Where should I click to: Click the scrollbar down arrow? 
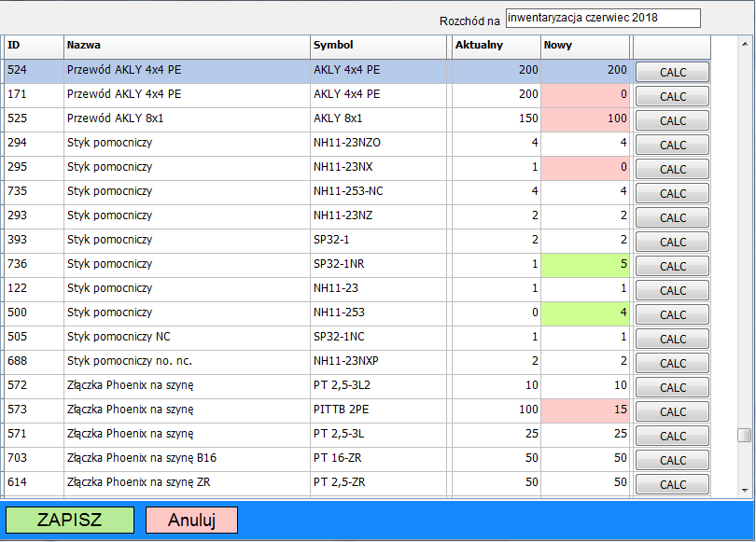pos(745,491)
